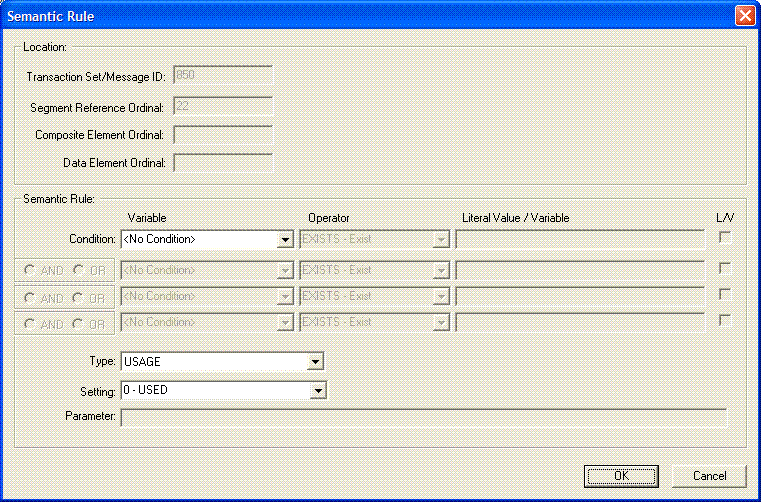
Task: Open the Setting dropdown showing 0 - USED
Action: (318, 390)
